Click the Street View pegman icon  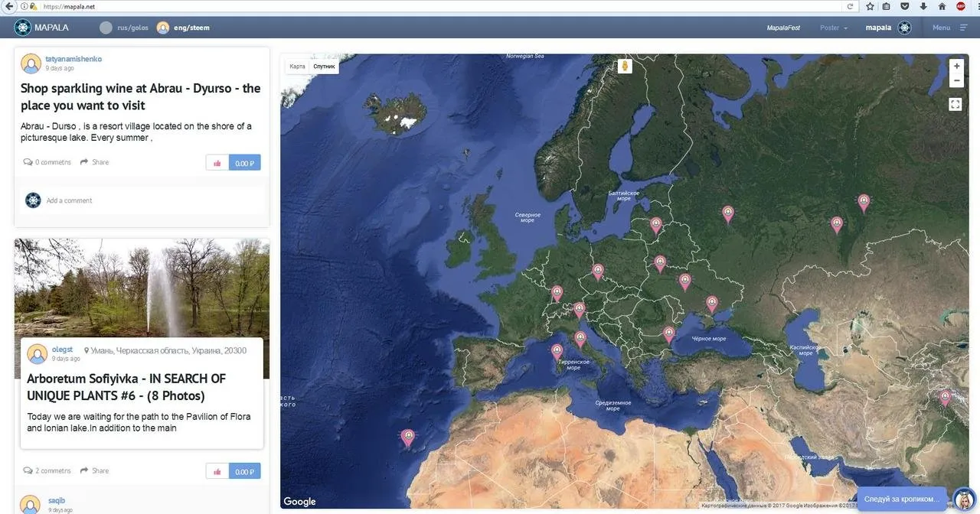click(625, 66)
